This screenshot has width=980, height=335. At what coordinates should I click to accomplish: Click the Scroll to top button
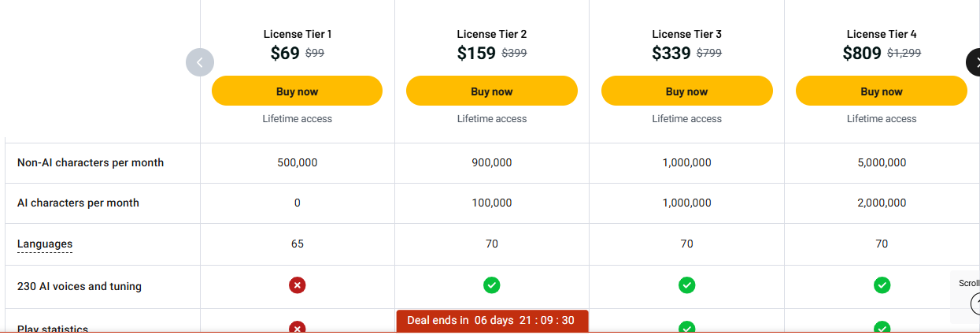pyautogui.click(x=974, y=303)
